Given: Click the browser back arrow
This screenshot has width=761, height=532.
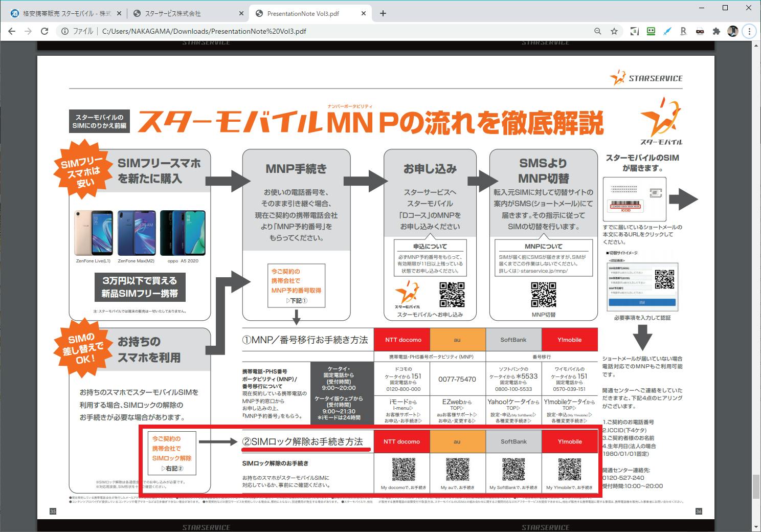Looking at the screenshot, I should pos(11,31).
